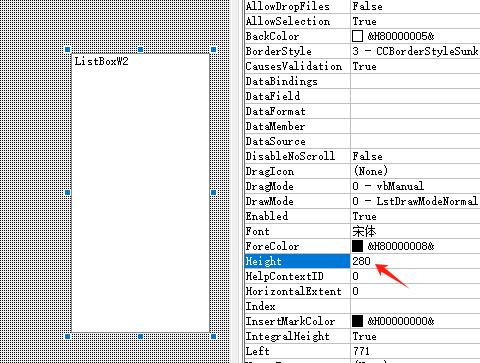This screenshot has width=480, height=363.
Task: Click the Font value 宋体
Action: (x=364, y=231)
